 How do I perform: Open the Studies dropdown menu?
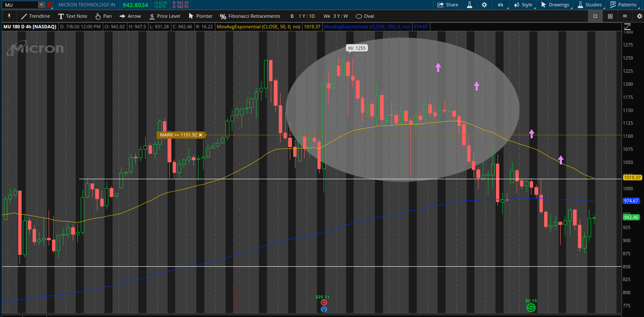click(590, 5)
